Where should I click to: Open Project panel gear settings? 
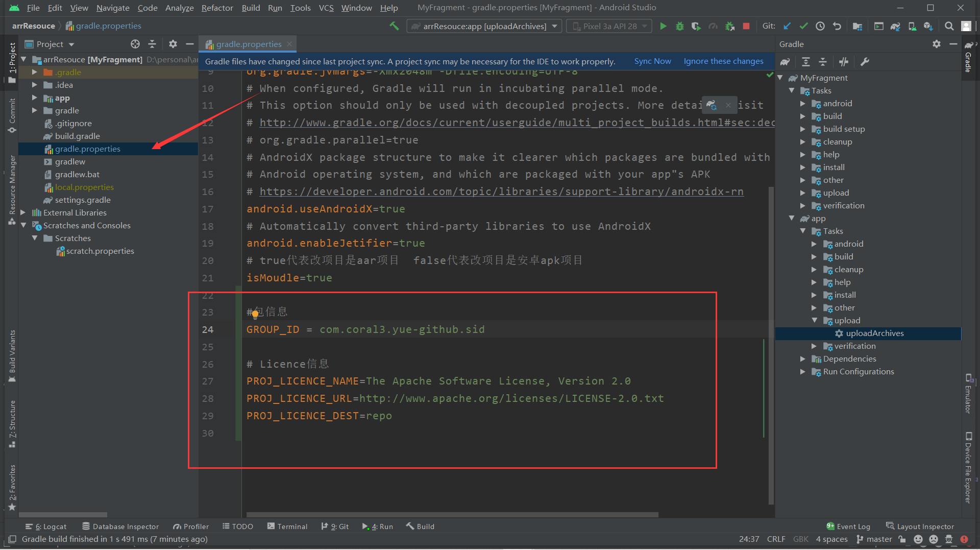(x=173, y=44)
